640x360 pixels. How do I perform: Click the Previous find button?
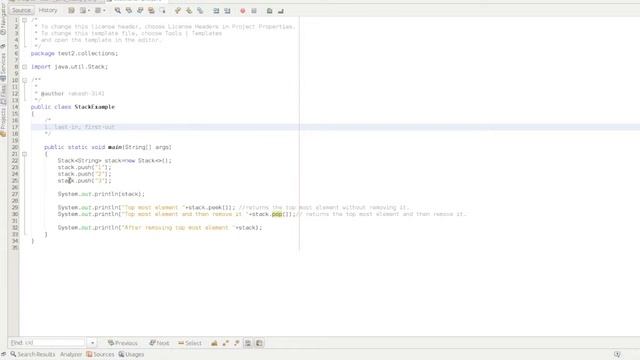(122, 343)
